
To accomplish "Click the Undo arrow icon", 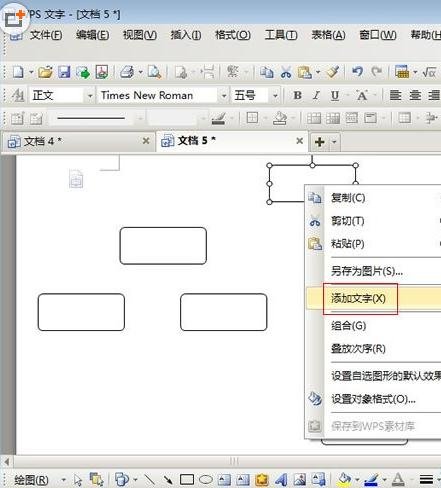I will 358,72.
